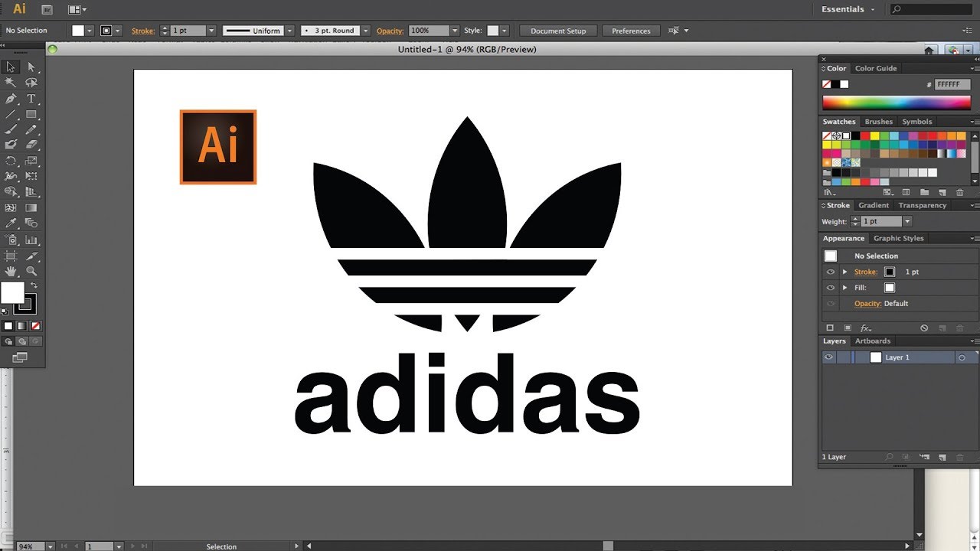980x551 pixels.
Task: Toggle visibility eye of the Opacity row
Action: [830, 304]
